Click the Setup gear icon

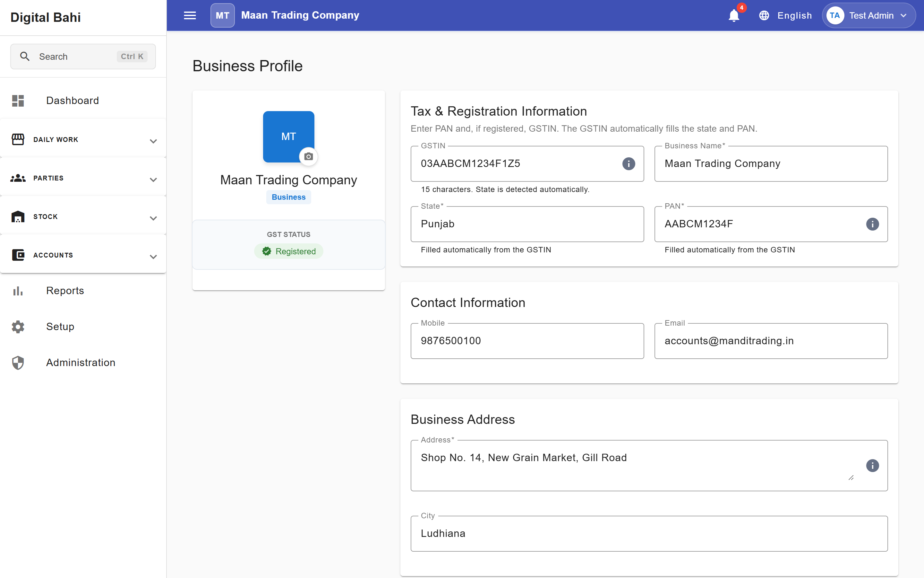click(x=18, y=327)
